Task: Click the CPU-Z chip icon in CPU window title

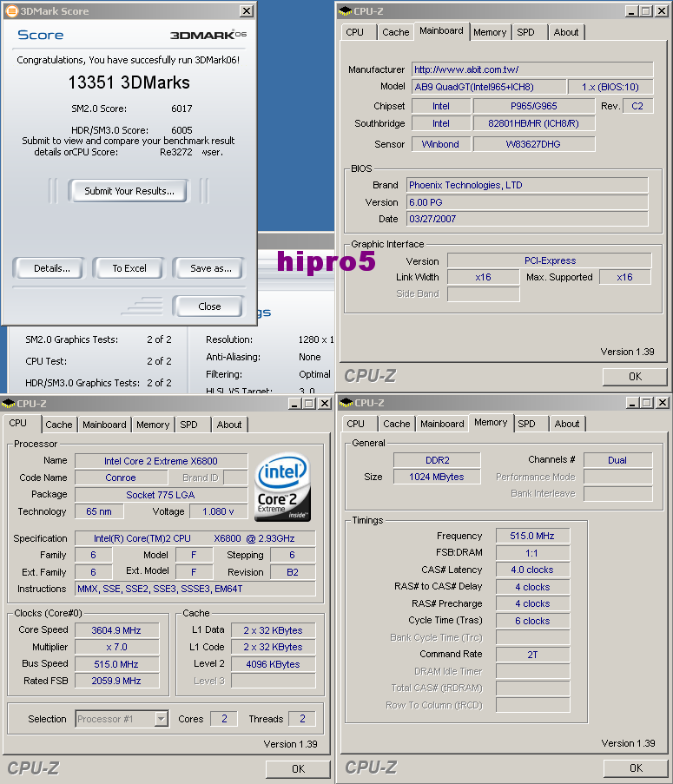Action: click(9, 403)
